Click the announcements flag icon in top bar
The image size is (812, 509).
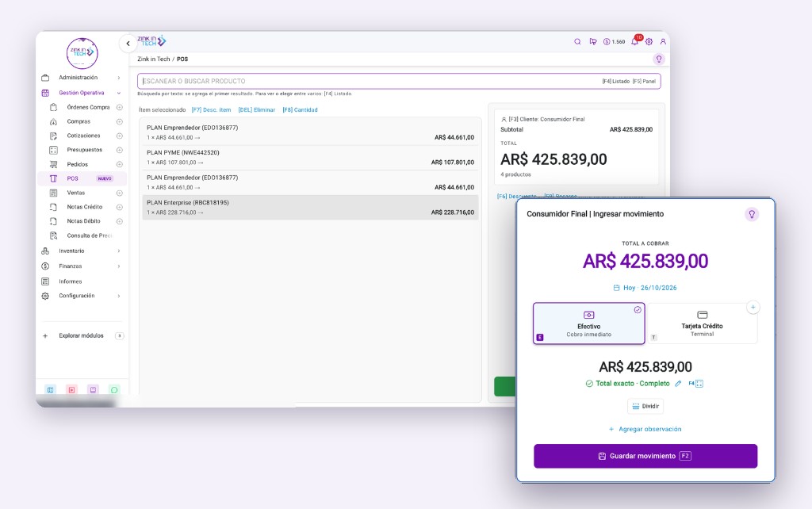[593, 42]
